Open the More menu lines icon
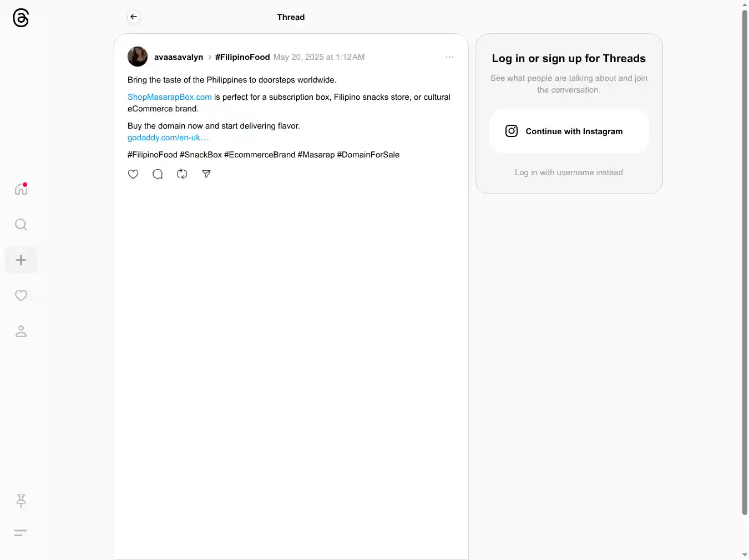This screenshot has width=749, height=560. coord(21,533)
